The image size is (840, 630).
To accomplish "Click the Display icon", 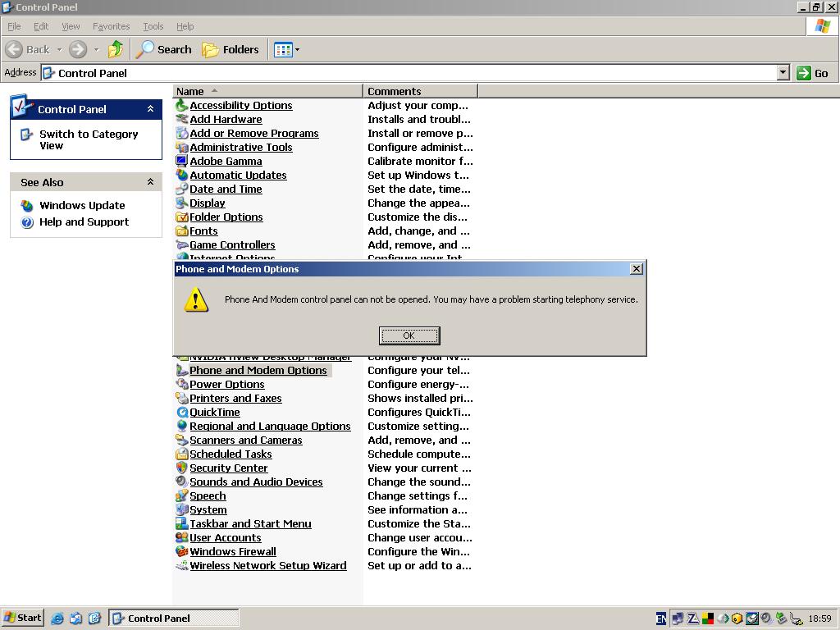I will click(182, 203).
